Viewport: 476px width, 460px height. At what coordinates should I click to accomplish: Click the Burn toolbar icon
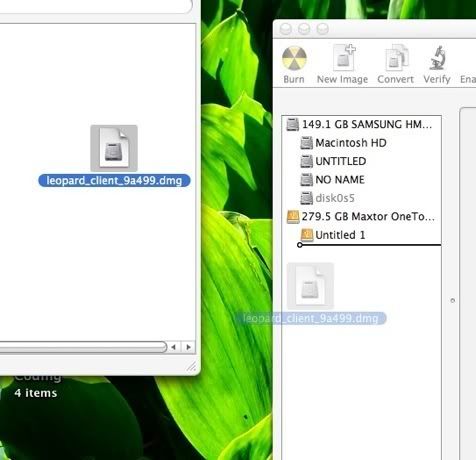tap(294, 59)
